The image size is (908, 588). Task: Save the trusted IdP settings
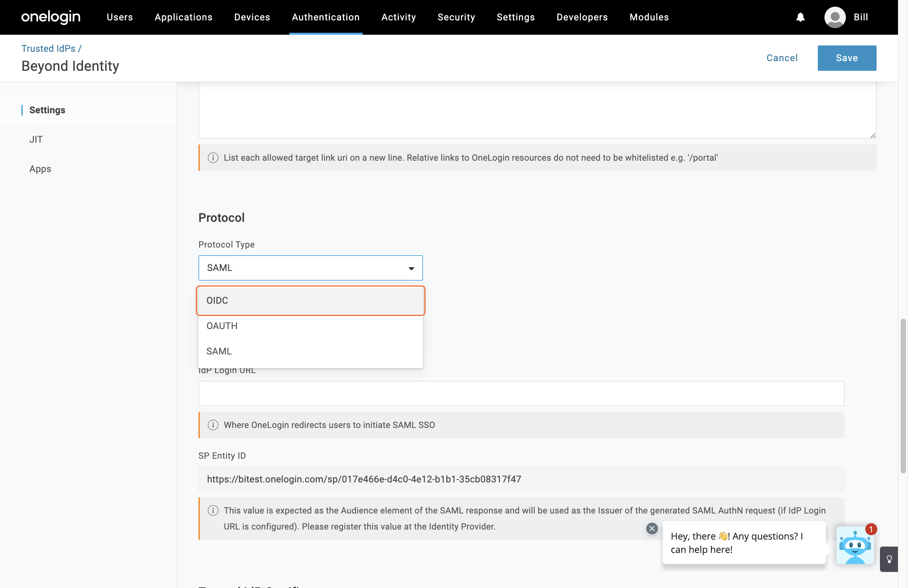tap(847, 58)
